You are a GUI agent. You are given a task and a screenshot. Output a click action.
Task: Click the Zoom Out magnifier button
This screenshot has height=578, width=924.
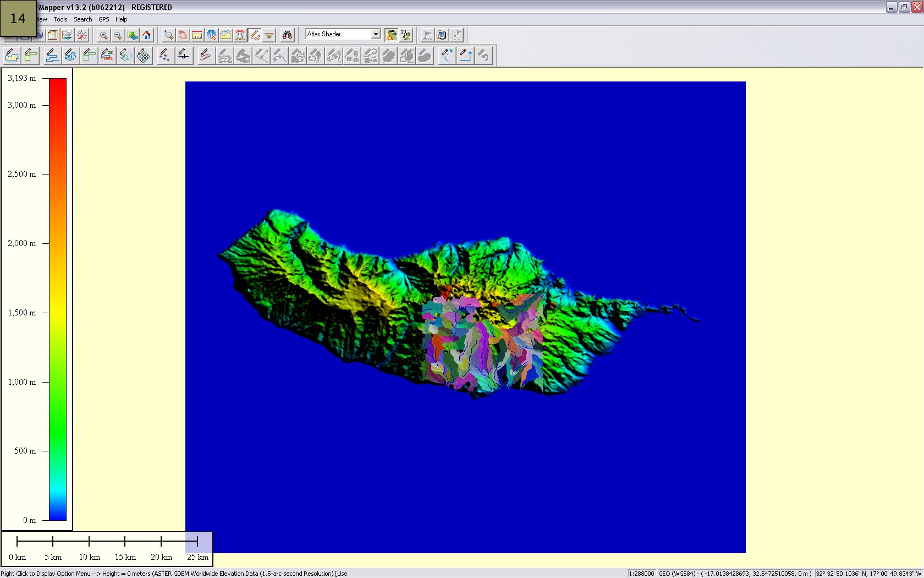pyautogui.click(x=118, y=35)
